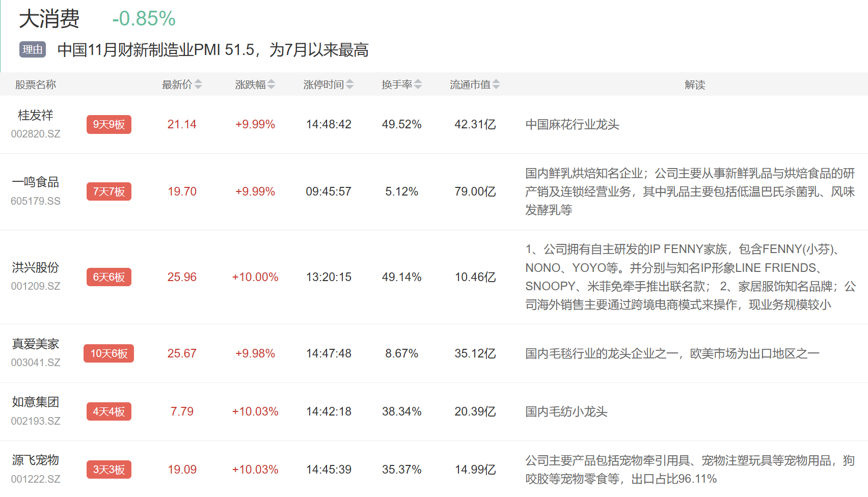The image size is (868, 497).
Task: Click the 10天6板 badge for 真爱美家
Action: point(109,353)
